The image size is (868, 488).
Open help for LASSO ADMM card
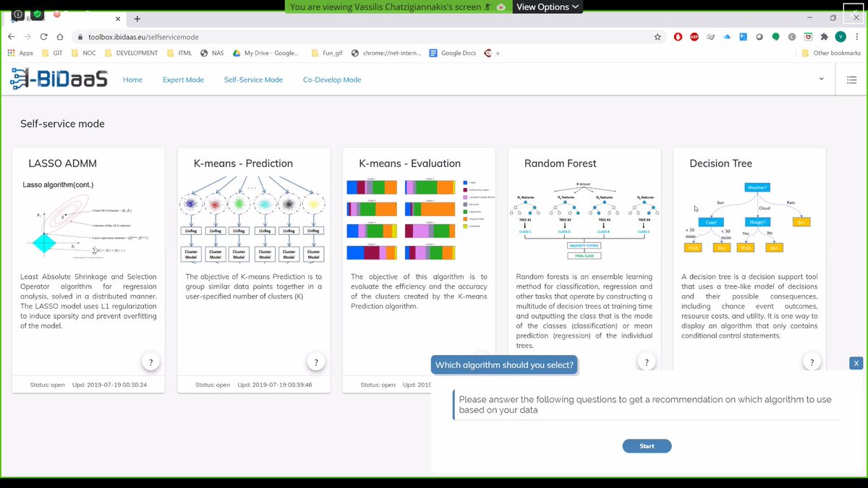[150, 362]
